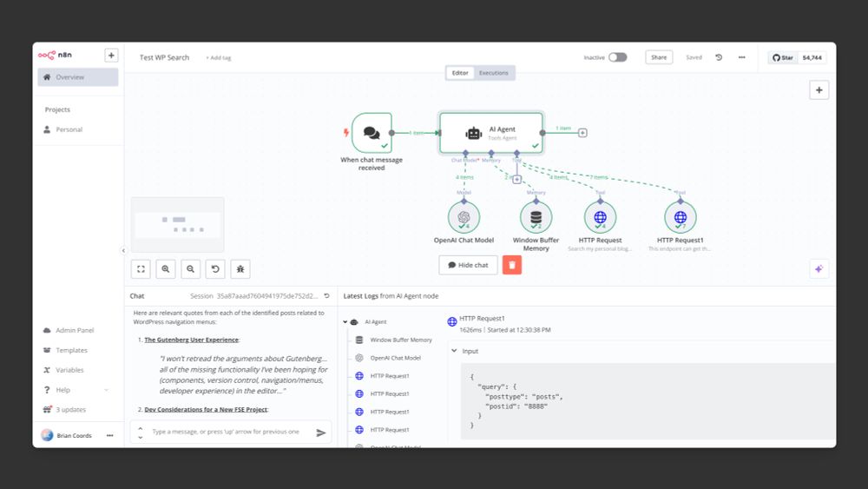
Task: Open the workflow history clock icon
Action: [x=719, y=57]
